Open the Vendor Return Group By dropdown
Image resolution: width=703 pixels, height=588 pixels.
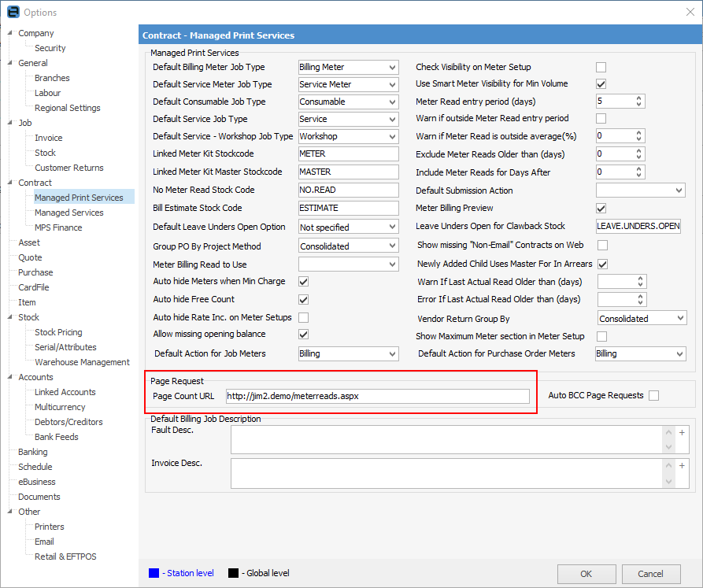pyautogui.click(x=680, y=319)
